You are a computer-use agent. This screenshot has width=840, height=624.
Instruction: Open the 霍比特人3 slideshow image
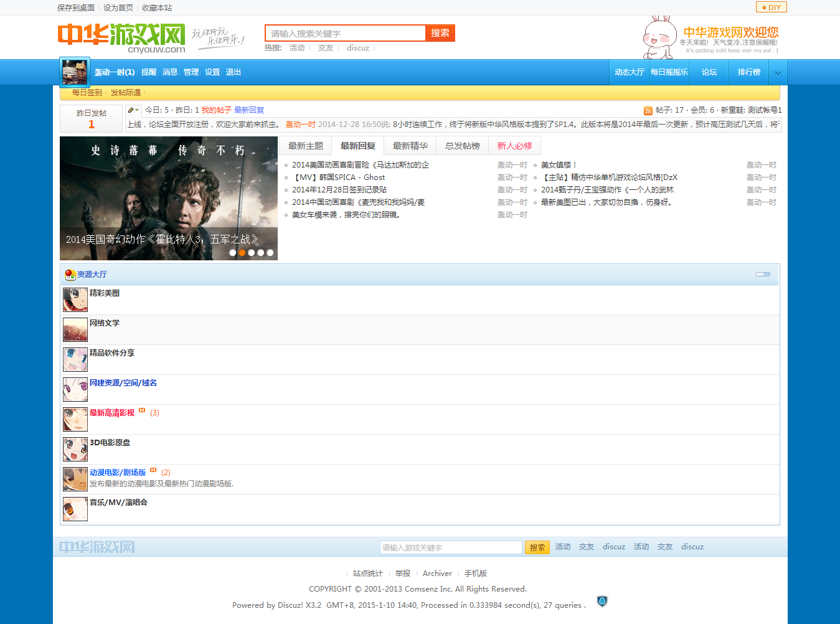click(169, 198)
